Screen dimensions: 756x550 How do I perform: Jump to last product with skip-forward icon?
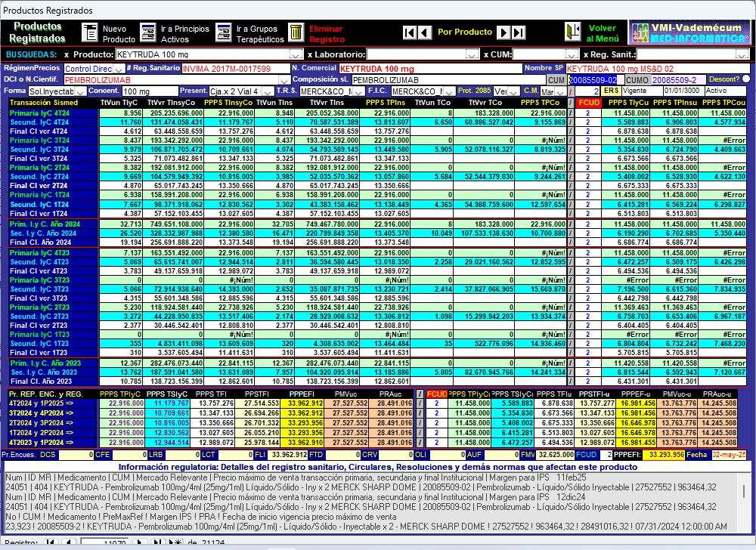(519, 32)
